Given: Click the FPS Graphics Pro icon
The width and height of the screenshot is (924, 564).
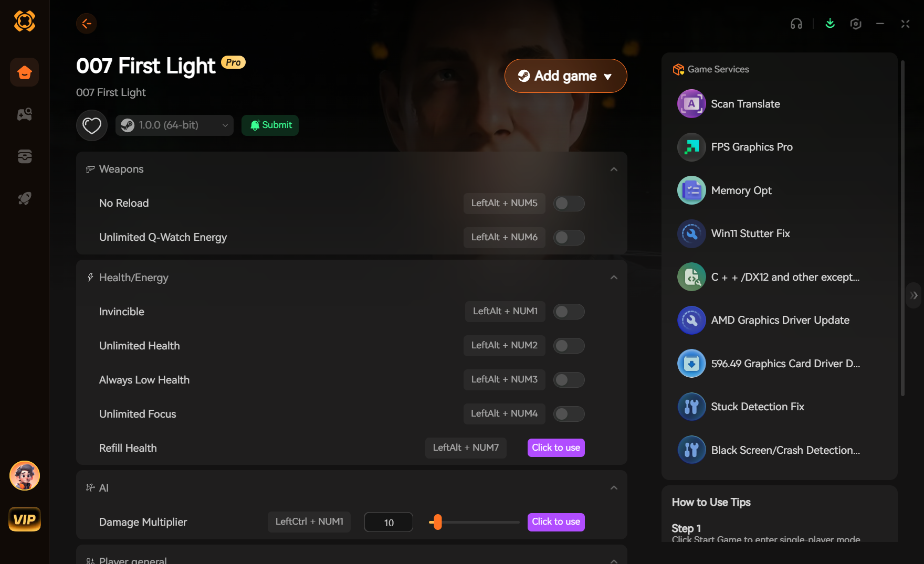Looking at the screenshot, I should coord(691,147).
